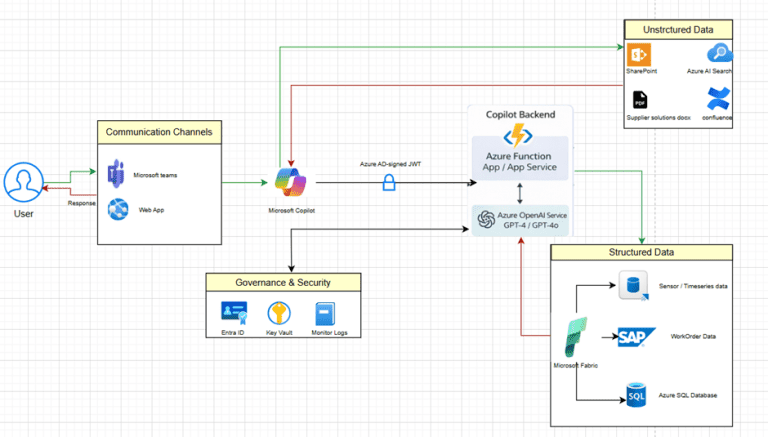This screenshot has height=437, width=768.
Task: Select the 'Microsoft Copilot' label
Action: [x=291, y=210]
